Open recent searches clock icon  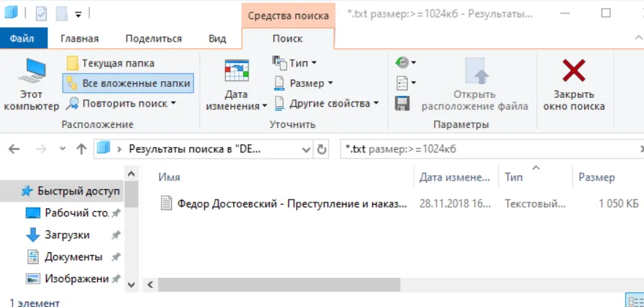pyautogui.click(x=406, y=63)
